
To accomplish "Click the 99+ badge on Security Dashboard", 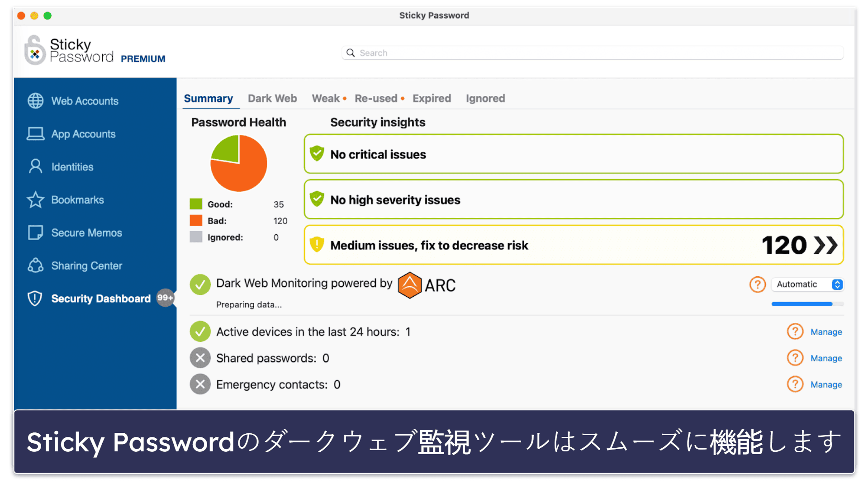I will coord(165,298).
